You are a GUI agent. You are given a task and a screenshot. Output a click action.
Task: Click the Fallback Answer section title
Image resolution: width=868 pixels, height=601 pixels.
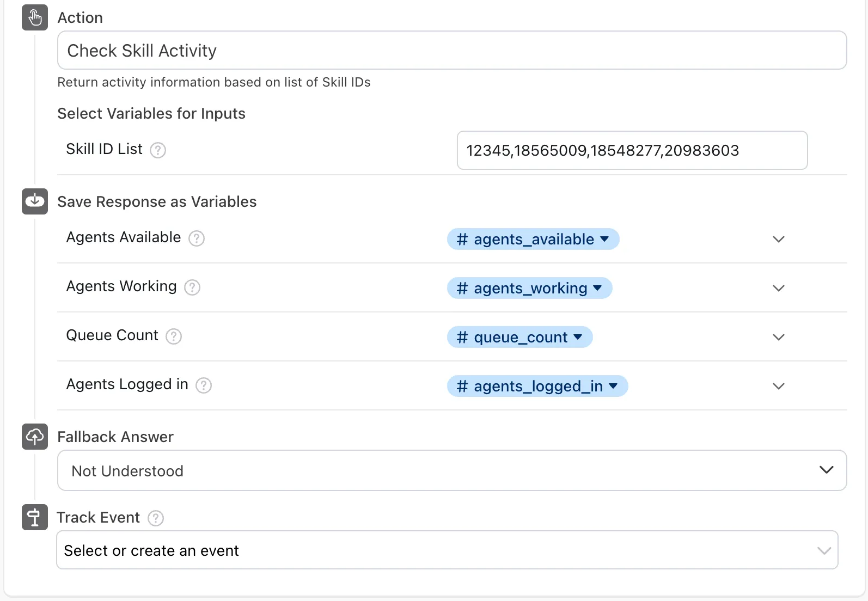(x=115, y=437)
